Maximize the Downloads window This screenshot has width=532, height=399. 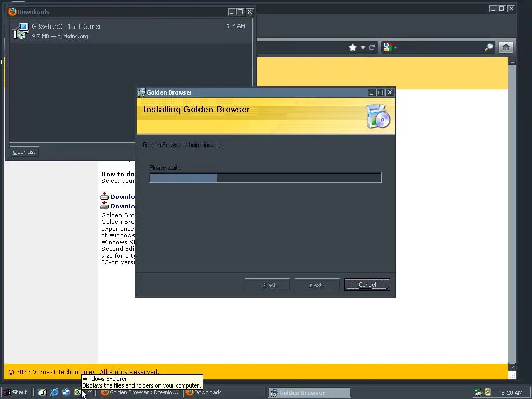pos(240,12)
